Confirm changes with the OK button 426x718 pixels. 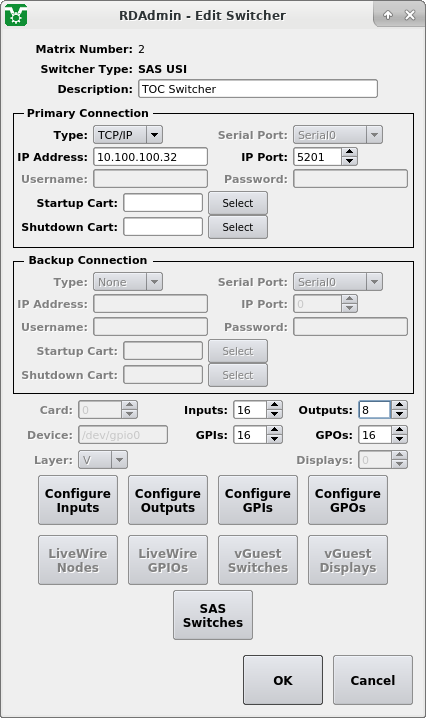pyautogui.click(x=283, y=680)
